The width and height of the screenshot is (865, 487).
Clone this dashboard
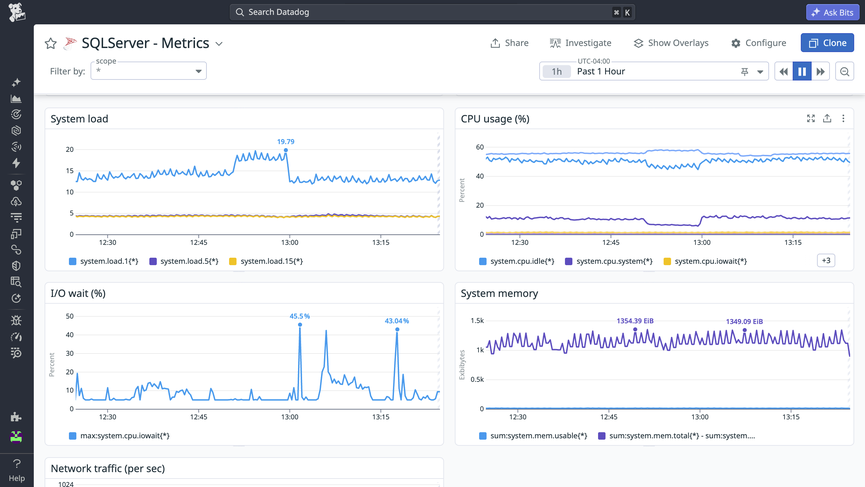827,43
